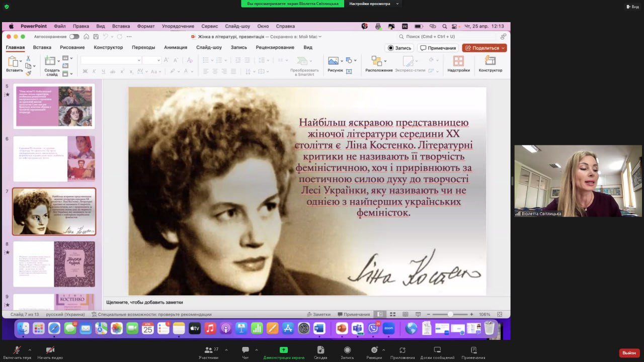Adjust the PowerPoint zoom level slider
Viewport: 644px width, 362px height.
[x=450, y=314]
